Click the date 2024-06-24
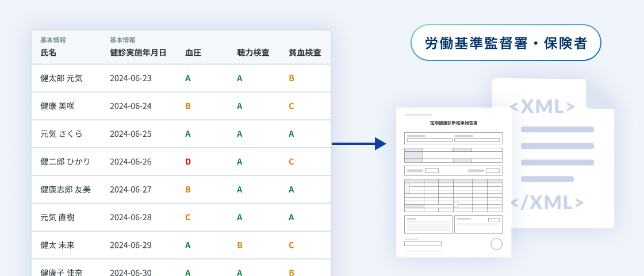 (x=131, y=106)
